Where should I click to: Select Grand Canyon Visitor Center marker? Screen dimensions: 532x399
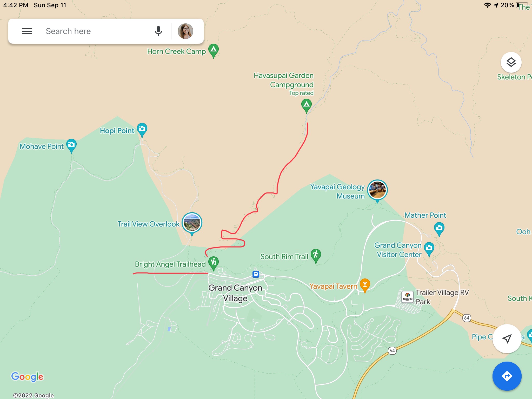click(x=429, y=249)
